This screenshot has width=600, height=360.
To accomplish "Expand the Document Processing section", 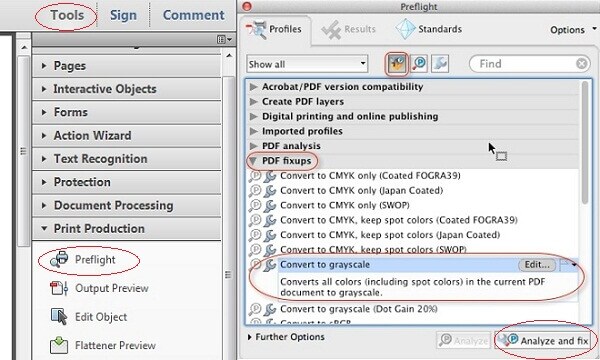I will (127, 205).
